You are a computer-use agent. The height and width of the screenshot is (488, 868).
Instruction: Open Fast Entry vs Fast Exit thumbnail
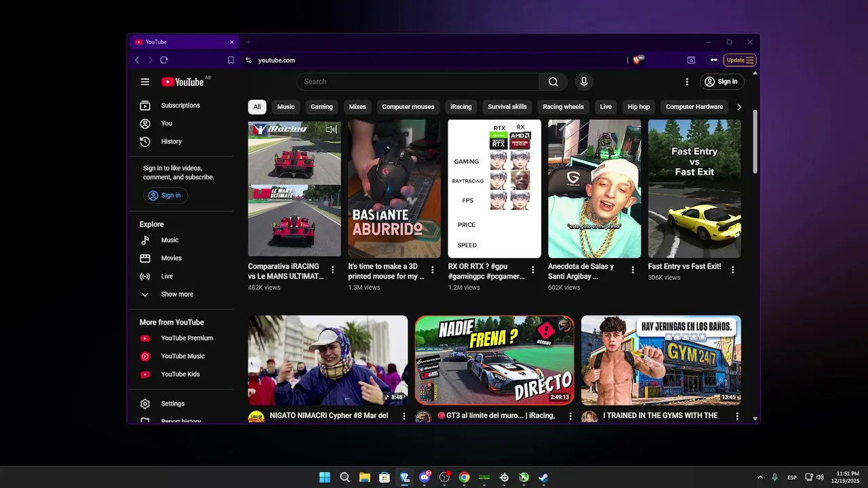click(x=694, y=189)
